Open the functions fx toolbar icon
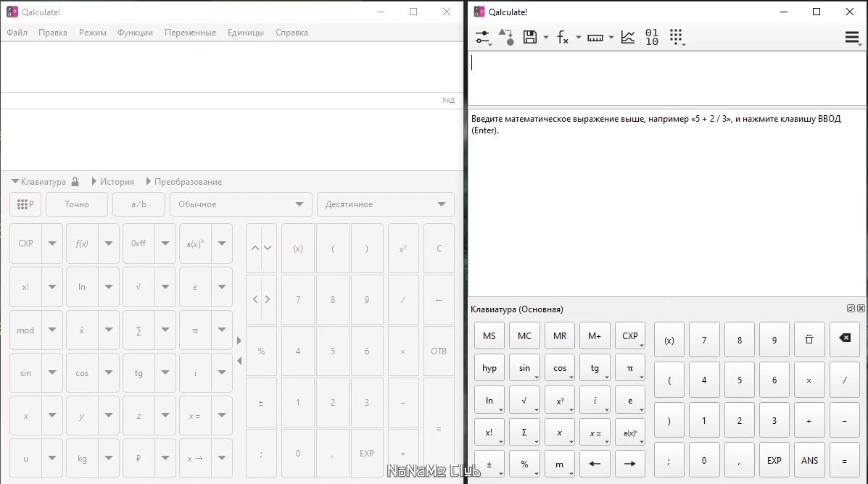 click(x=563, y=37)
